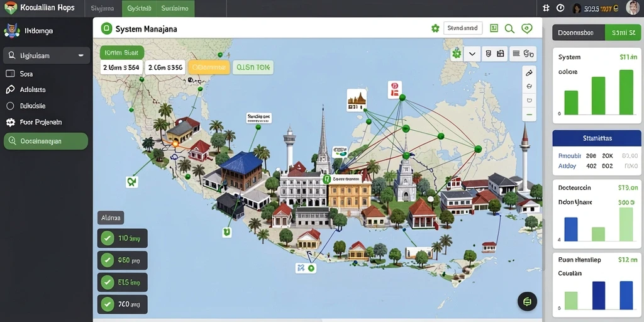Click the green heart-shaped pin icon
This screenshot has height=322, width=644.
point(526,28)
